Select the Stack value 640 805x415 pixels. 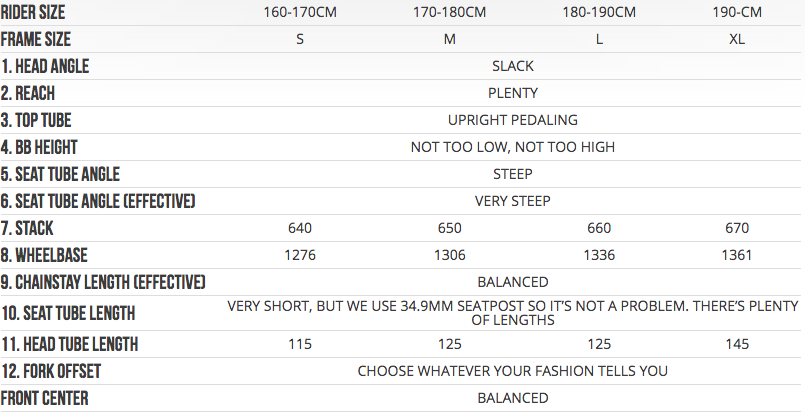coord(300,228)
